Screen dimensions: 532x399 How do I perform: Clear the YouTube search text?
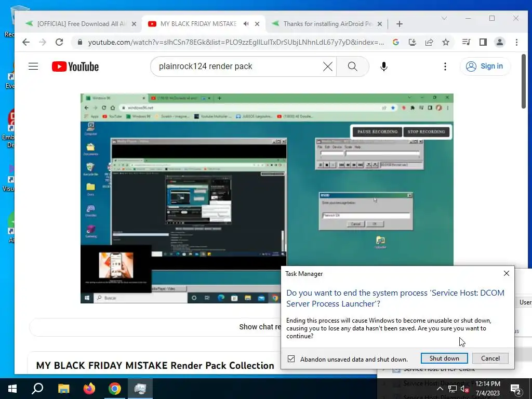pos(328,66)
